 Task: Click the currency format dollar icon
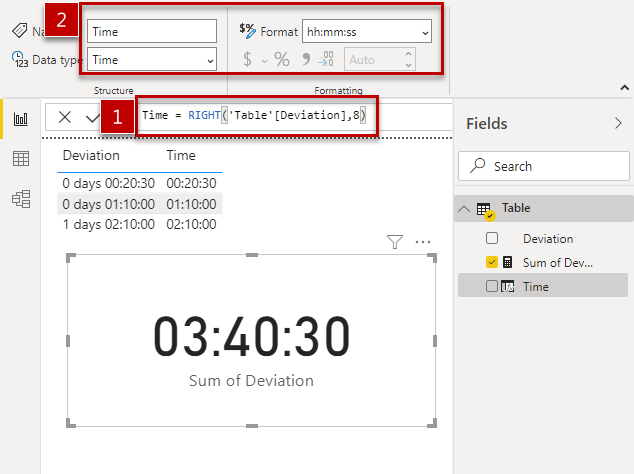247,59
